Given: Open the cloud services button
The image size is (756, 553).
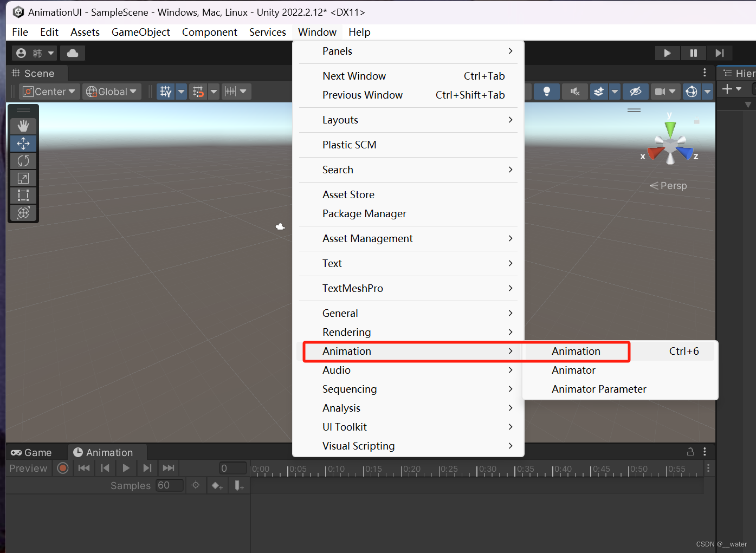Looking at the screenshot, I should pos(73,53).
